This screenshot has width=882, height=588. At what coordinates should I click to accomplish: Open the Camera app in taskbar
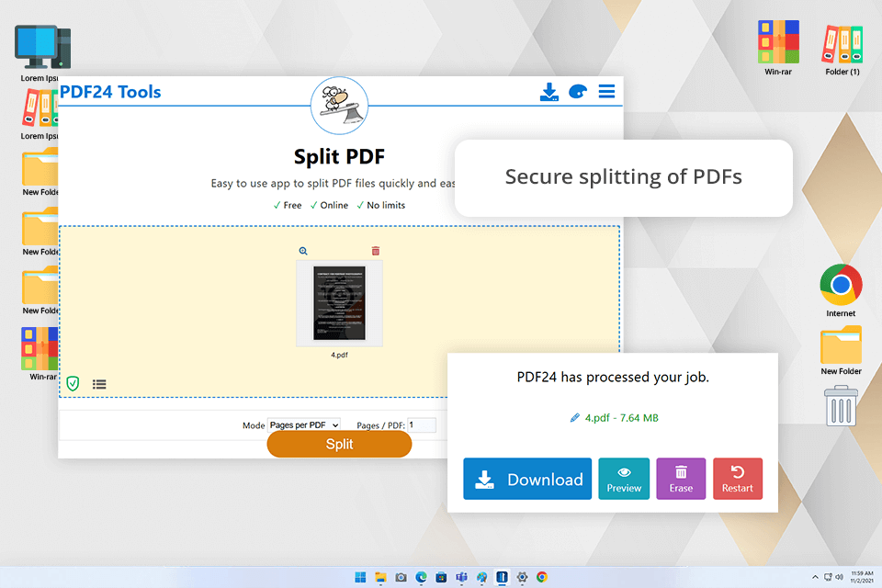coord(401,577)
